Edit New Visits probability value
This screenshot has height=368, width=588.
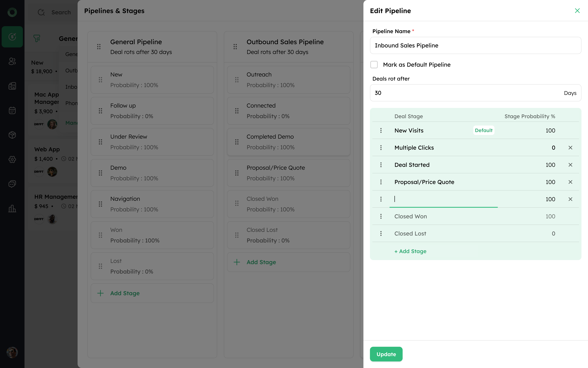[550, 130]
